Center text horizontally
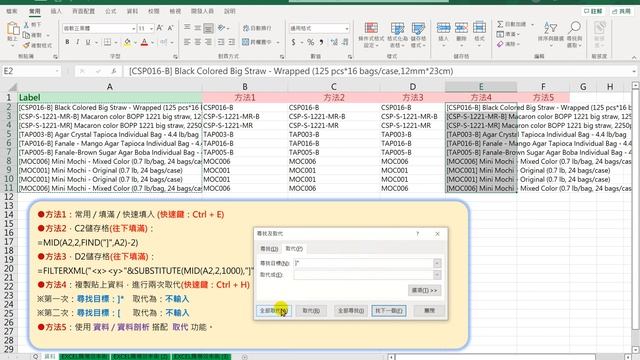 pyautogui.click(x=198, y=42)
